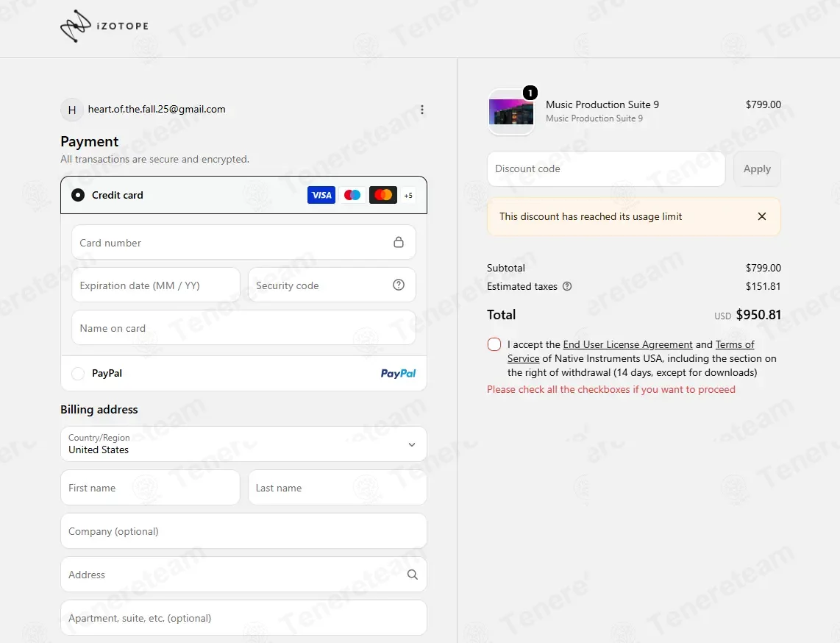Focus the Apartment, suite, etc. field
The height and width of the screenshot is (643, 840).
click(x=243, y=618)
